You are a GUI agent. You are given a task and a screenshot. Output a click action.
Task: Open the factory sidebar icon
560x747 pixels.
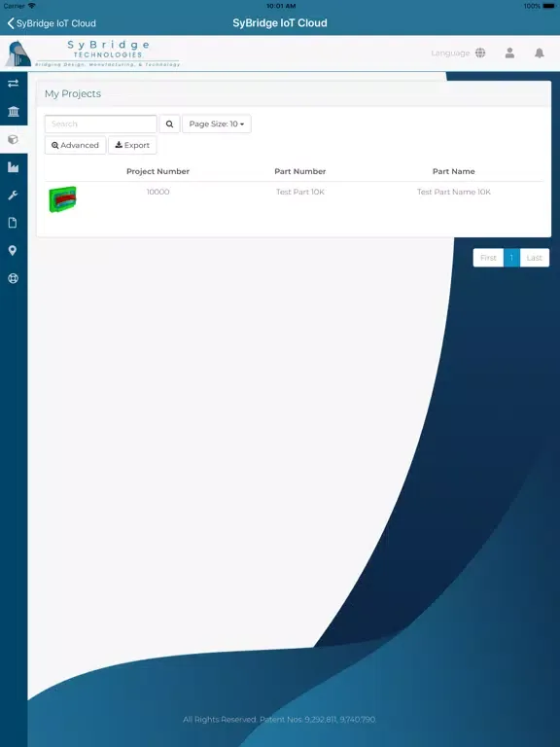[x=14, y=167]
